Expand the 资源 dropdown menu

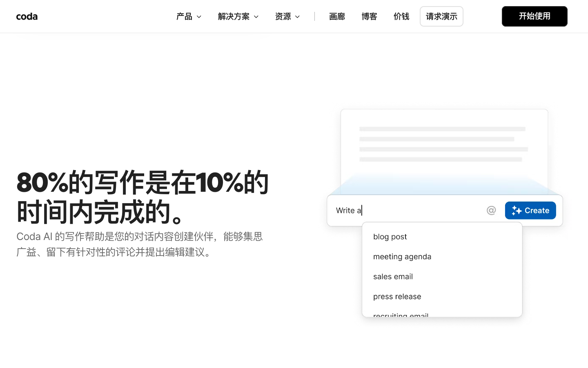click(287, 16)
